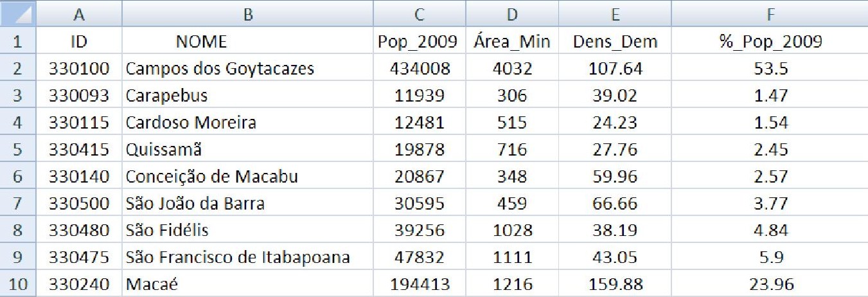
Task: Select area value 348
Action: click(512, 176)
